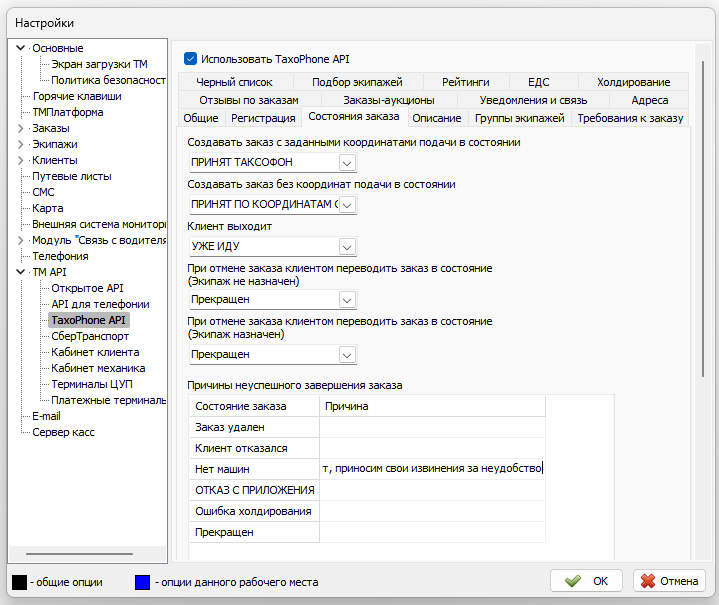
Task: Switch to the Общие tab
Action: 201,118
